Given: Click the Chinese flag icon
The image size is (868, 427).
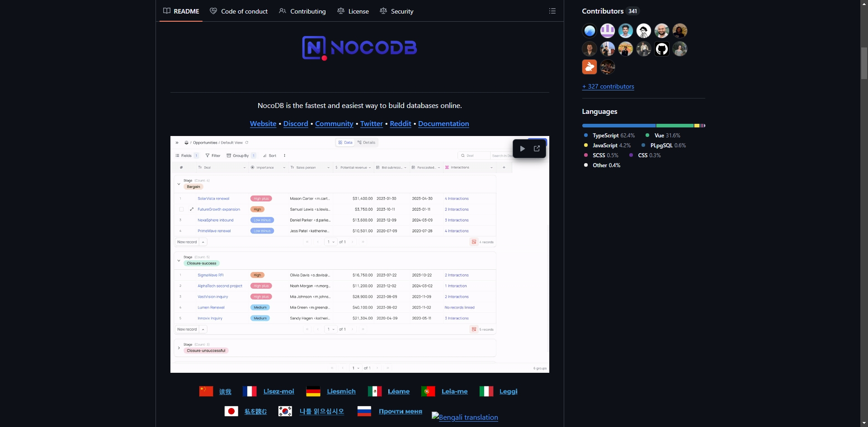Looking at the screenshot, I should (x=206, y=391).
